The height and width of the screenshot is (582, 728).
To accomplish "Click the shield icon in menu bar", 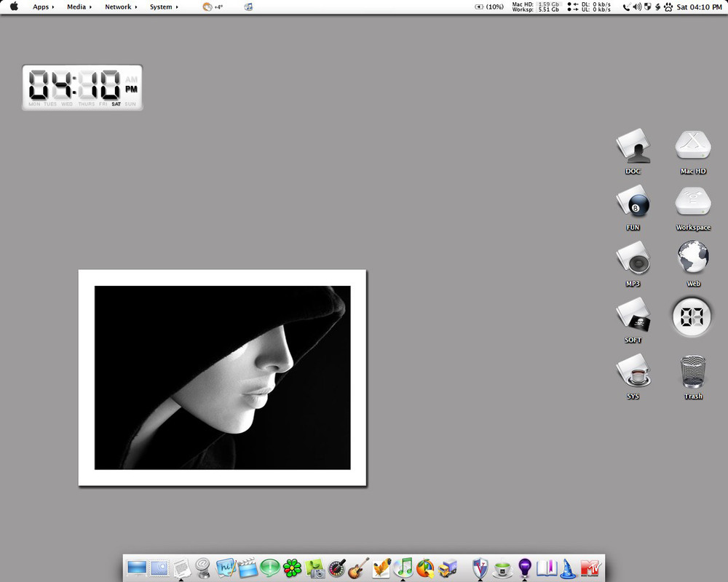I will click(648, 7).
